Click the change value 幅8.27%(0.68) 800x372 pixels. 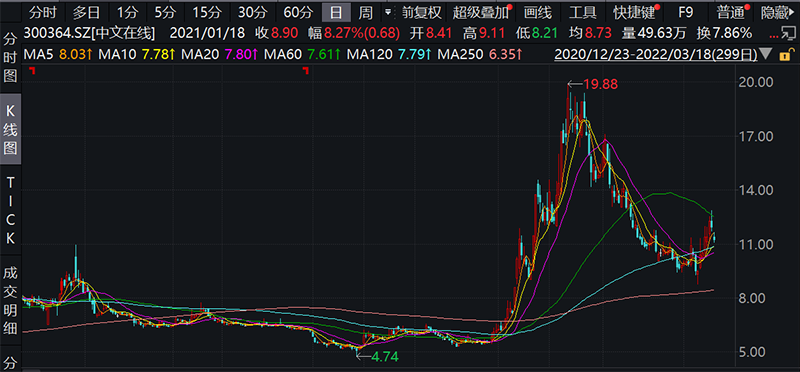click(355, 34)
